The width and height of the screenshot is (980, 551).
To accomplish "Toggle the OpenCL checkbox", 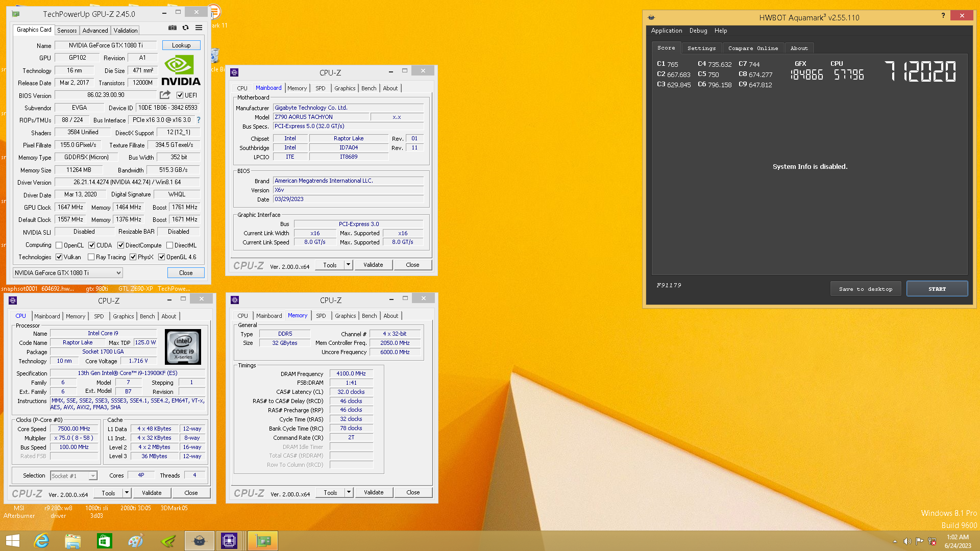I will click(x=59, y=245).
